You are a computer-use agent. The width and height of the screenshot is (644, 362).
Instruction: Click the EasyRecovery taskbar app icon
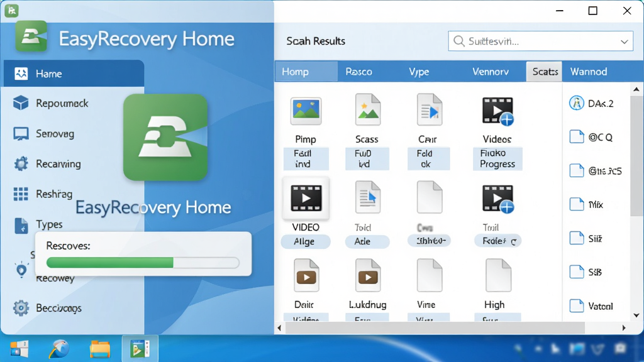(140, 348)
